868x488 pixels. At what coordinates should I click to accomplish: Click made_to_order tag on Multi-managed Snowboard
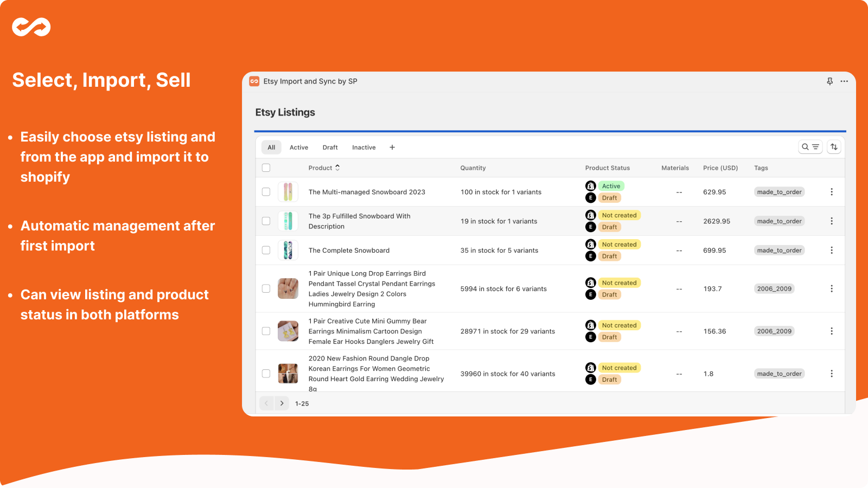[x=780, y=192]
